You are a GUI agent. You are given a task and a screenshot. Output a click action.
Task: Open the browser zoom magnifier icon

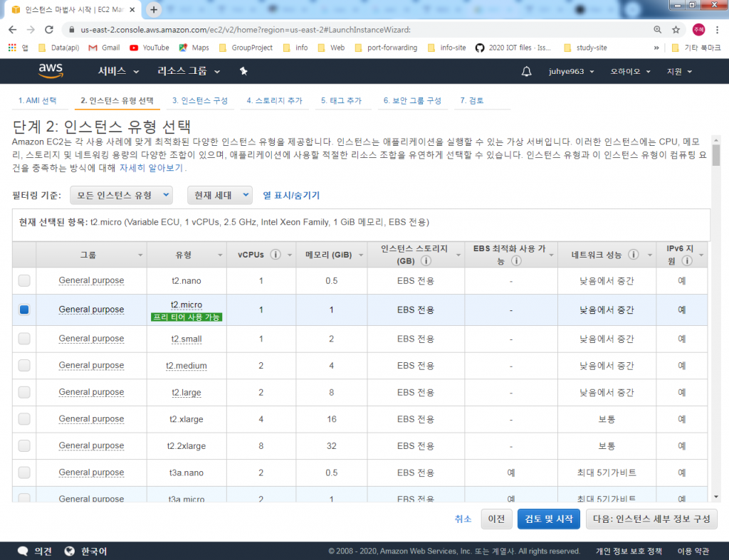[x=657, y=30]
